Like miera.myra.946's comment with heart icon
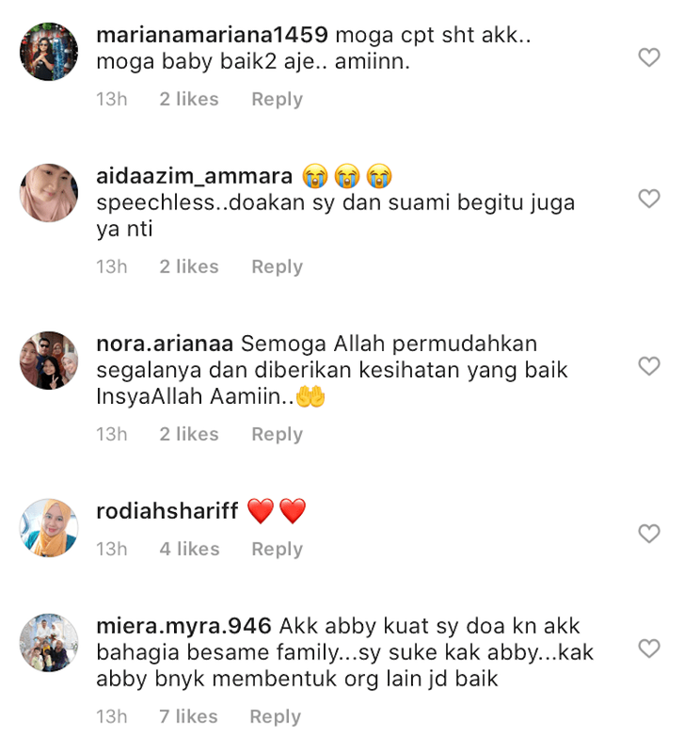This screenshot has height=753, width=700. tap(648, 649)
